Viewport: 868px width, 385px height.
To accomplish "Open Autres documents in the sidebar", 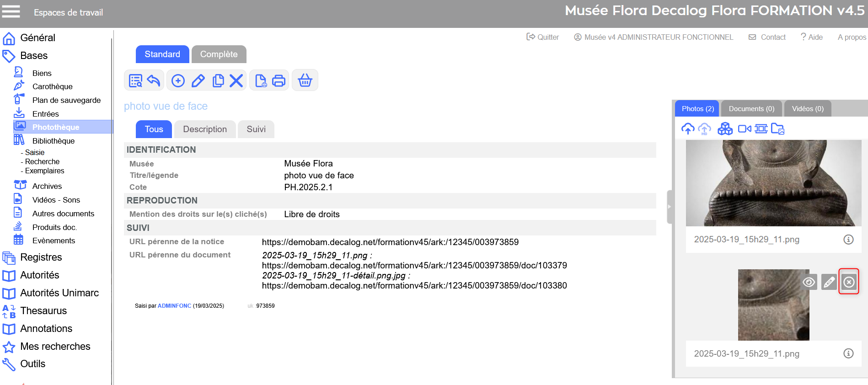I will coord(63,214).
